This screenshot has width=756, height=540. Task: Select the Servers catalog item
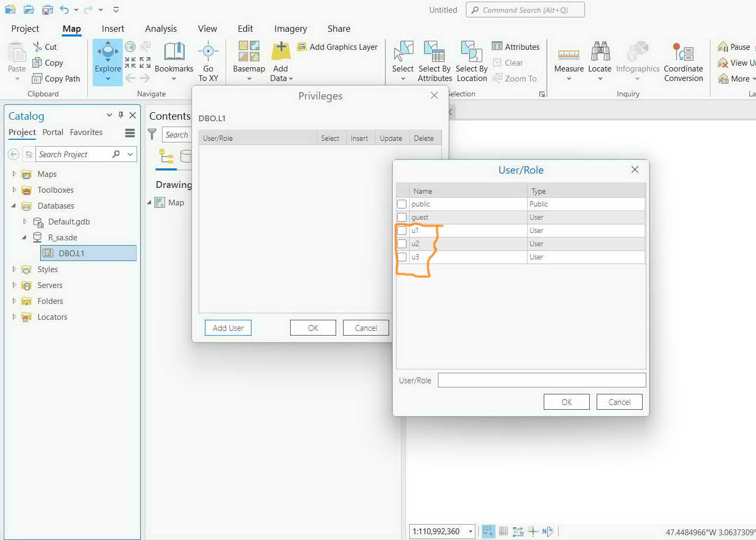pos(50,285)
